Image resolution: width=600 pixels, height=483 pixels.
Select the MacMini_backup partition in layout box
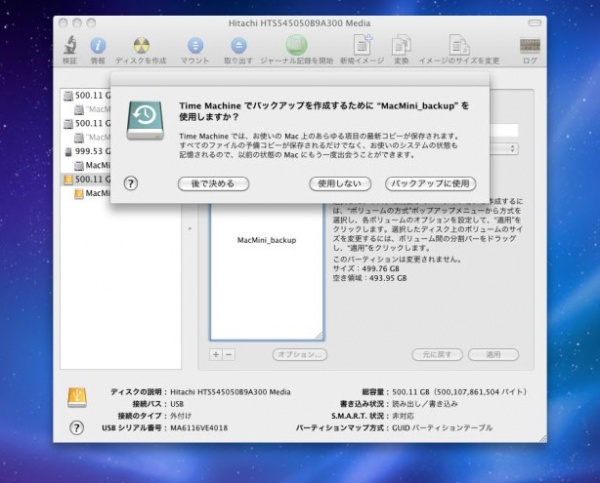[267, 272]
